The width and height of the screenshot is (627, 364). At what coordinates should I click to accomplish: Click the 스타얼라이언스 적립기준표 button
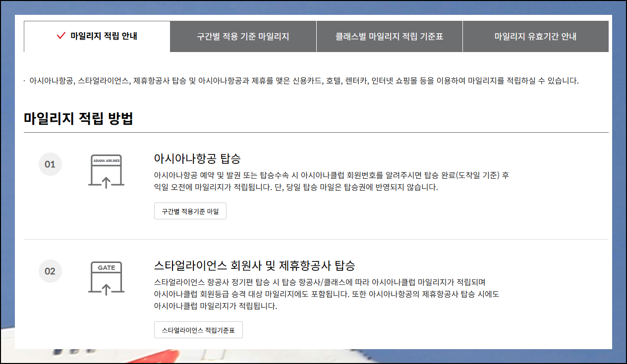point(198,330)
